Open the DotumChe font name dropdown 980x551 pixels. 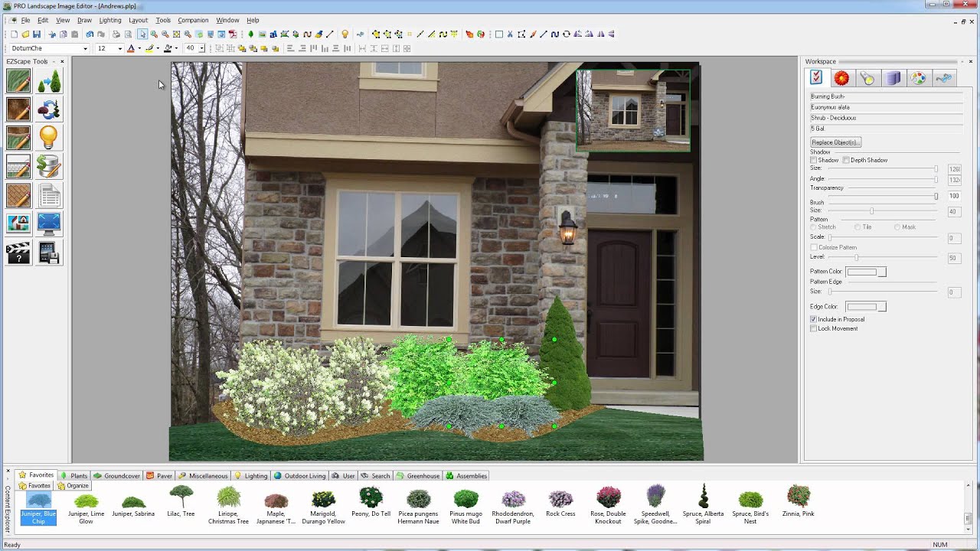[85, 48]
